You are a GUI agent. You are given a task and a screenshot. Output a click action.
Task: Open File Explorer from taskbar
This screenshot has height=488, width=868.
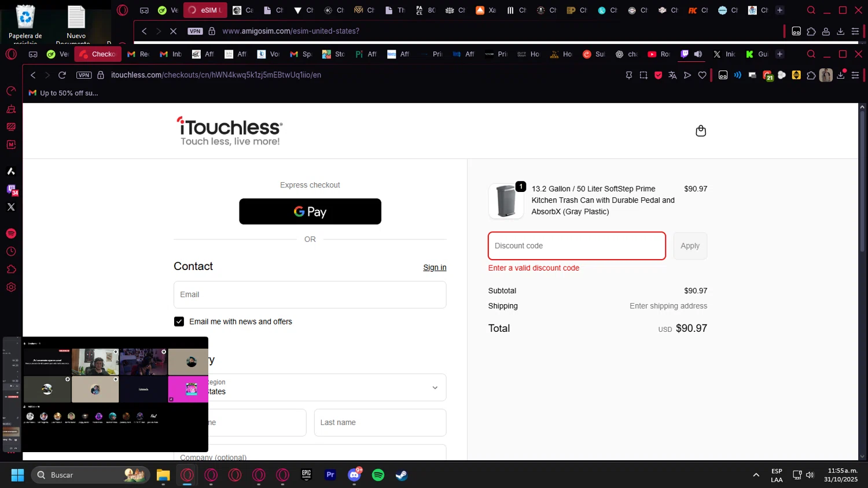point(163,475)
